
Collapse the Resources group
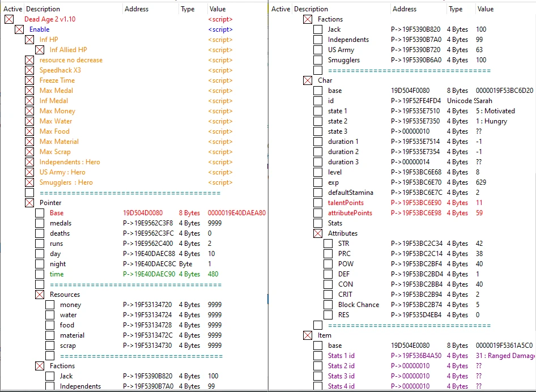[x=40, y=295]
